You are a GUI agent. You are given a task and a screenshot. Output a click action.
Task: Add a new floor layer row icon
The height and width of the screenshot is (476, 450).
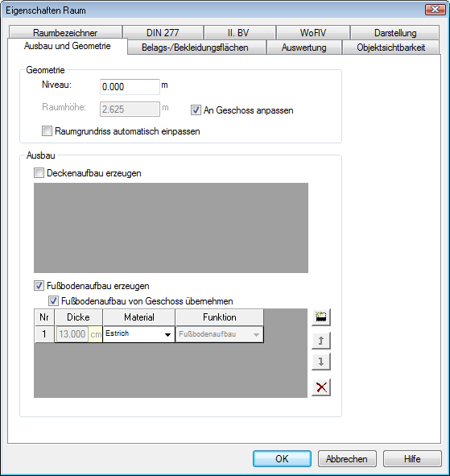(x=321, y=317)
